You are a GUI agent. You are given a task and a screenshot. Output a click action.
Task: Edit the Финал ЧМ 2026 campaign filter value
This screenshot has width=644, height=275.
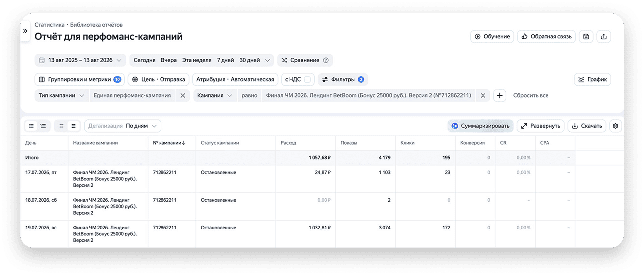point(368,96)
